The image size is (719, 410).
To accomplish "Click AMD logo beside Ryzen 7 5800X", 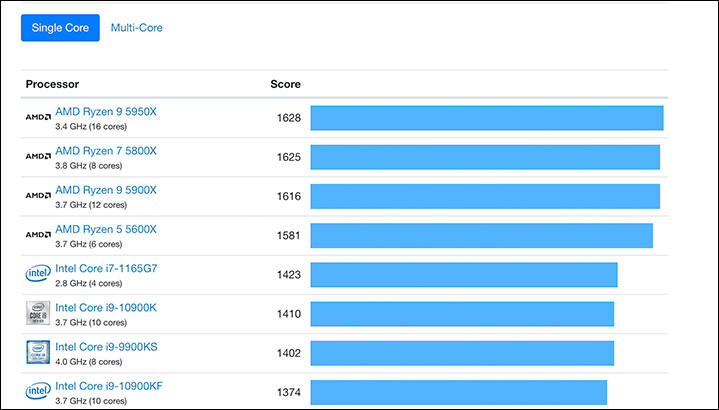I will click(x=38, y=157).
